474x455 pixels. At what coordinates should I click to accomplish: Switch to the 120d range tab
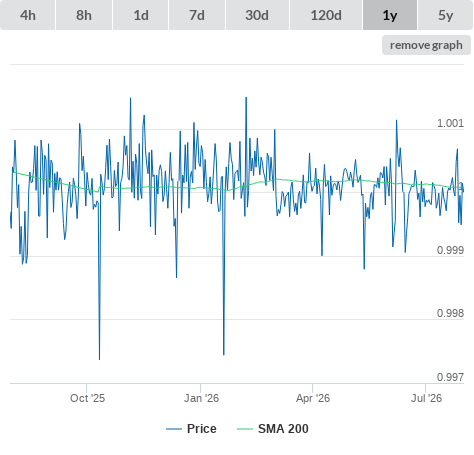[x=326, y=15]
